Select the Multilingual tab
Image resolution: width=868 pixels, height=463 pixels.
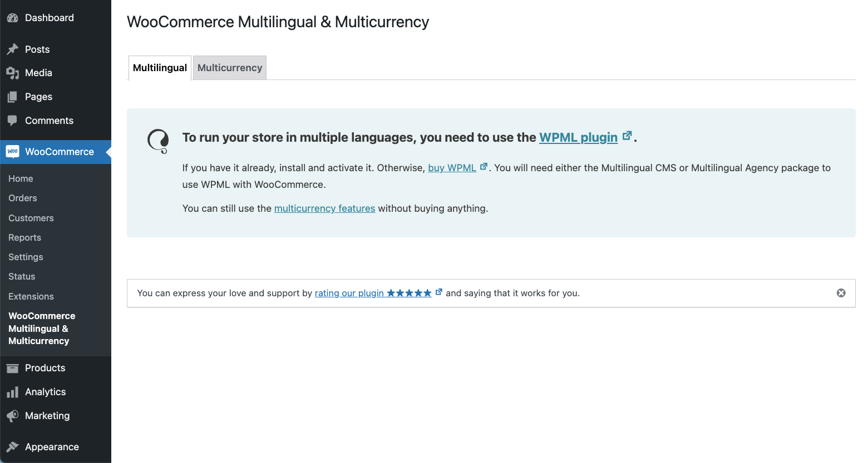point(160,68)
